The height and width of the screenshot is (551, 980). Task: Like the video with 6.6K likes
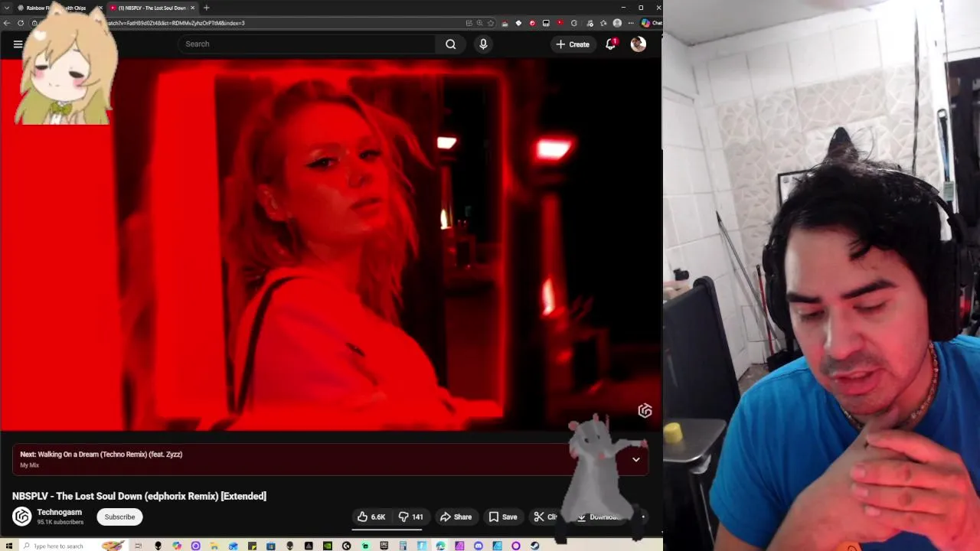[371, 517]
